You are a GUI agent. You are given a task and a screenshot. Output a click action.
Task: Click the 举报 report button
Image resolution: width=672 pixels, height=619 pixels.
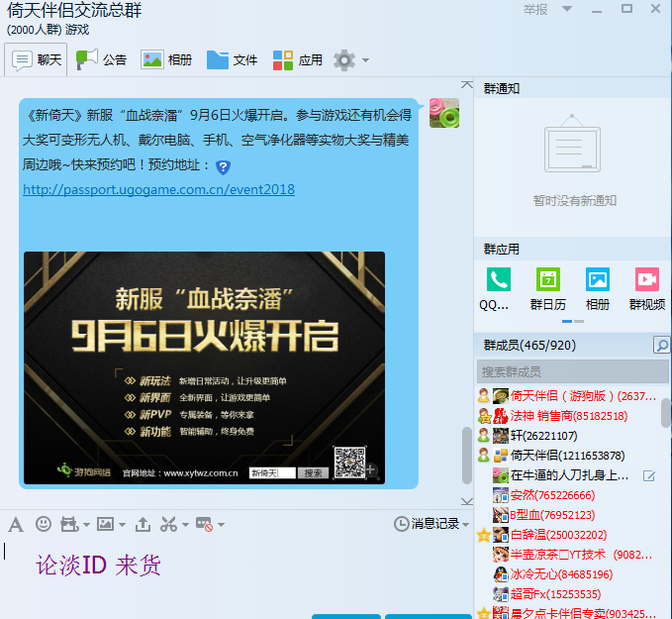coord(535,9)
